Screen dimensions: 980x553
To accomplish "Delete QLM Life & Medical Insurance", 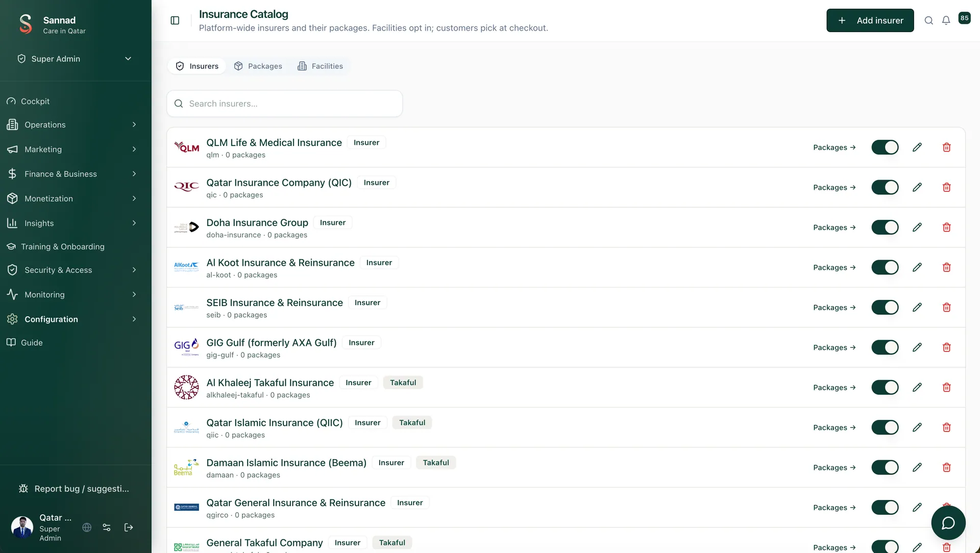I will coord(946,147).
